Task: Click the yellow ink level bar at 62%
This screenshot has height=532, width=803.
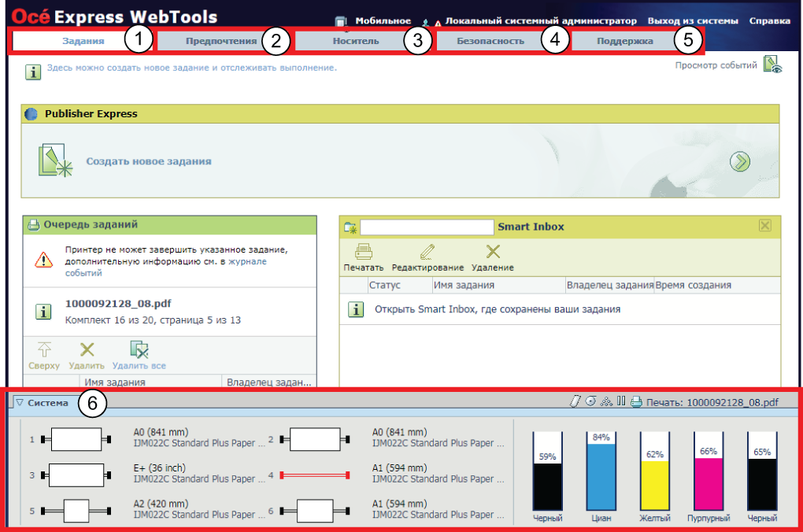Action: pos(655,471)
